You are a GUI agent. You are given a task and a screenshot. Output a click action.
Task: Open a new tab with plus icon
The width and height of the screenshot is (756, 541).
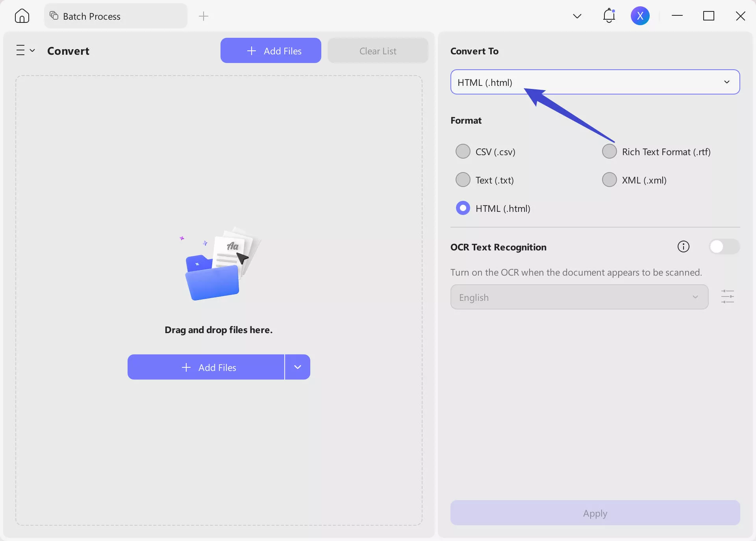tap(204, 16)
